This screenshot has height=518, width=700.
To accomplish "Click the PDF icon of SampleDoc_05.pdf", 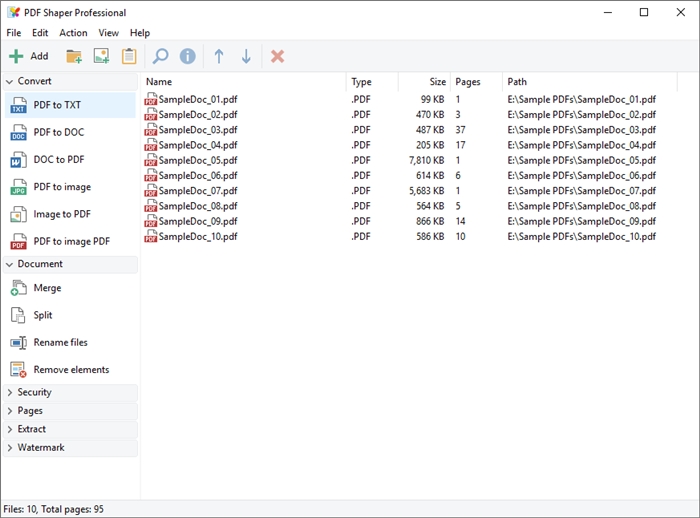I will pos(150,160).
